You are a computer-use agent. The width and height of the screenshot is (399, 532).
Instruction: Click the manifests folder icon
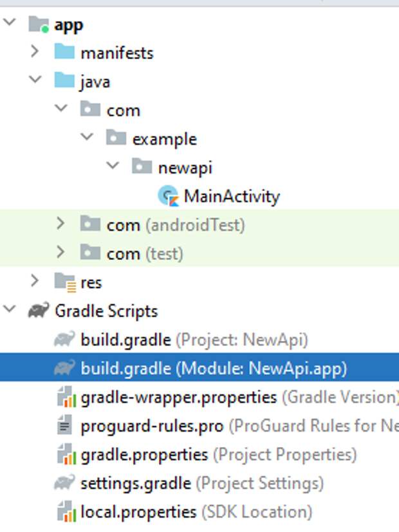[64, 52]
